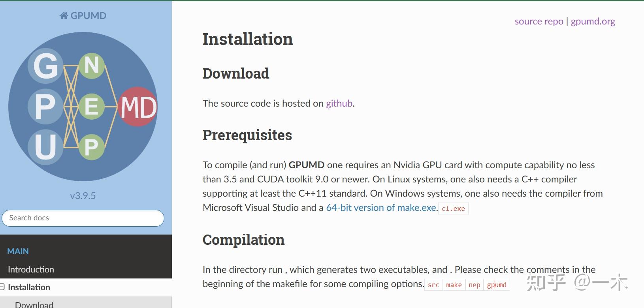Follow the 64-bit version of make.exe link
The image size is (644, 308).
pyautogui.click(x=380, y=207)
